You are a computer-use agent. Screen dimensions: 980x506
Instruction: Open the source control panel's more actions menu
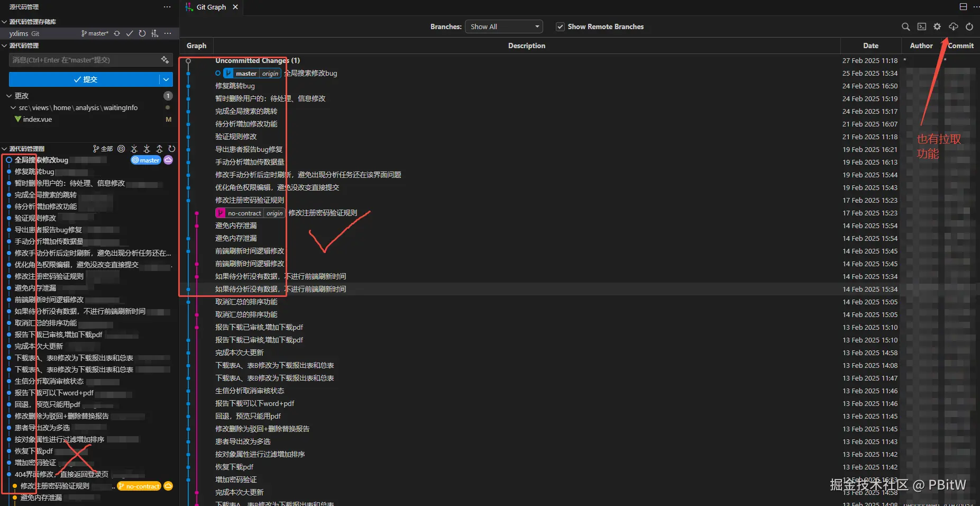(x=167, y=7)
